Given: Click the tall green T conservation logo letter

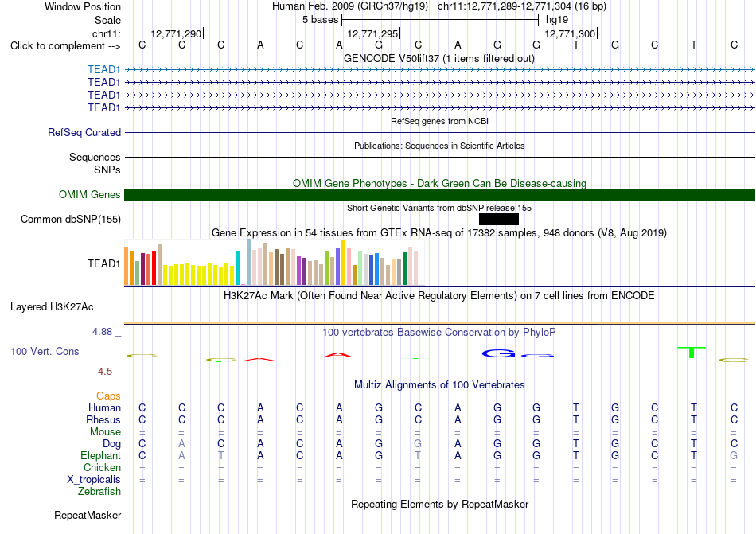Looking at the screenshot, I should [x=692, y=353].
